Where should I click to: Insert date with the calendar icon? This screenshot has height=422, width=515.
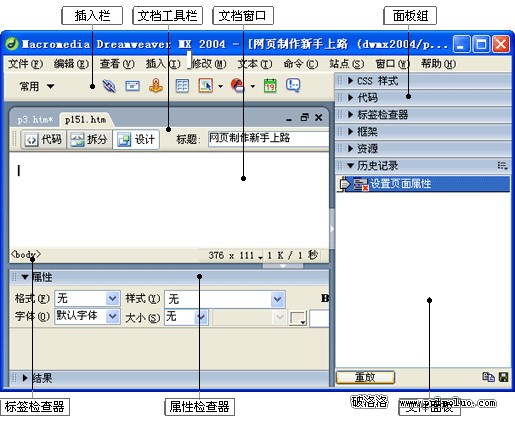pyautogui.click(x=270, y=86)
